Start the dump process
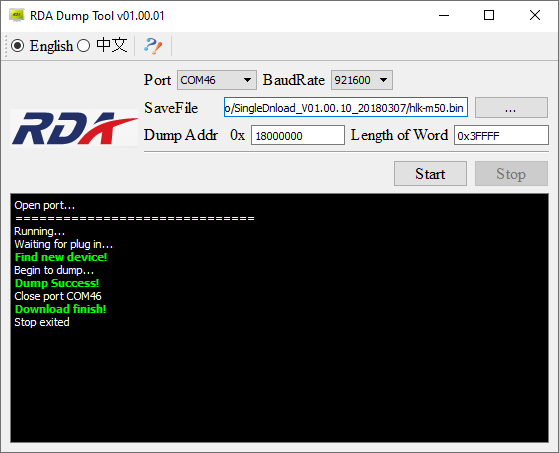Viewport: 559px width, 453px height. tap(430, 174)
